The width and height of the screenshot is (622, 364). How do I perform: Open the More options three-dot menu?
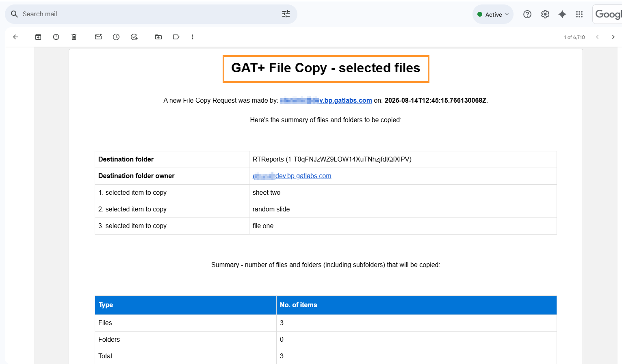(193, 37)
